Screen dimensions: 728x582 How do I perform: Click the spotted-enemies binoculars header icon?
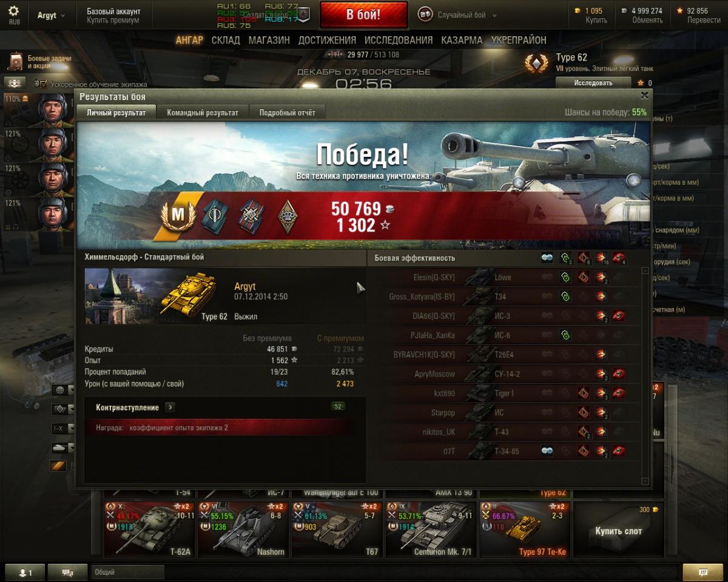tap(547, 258)
